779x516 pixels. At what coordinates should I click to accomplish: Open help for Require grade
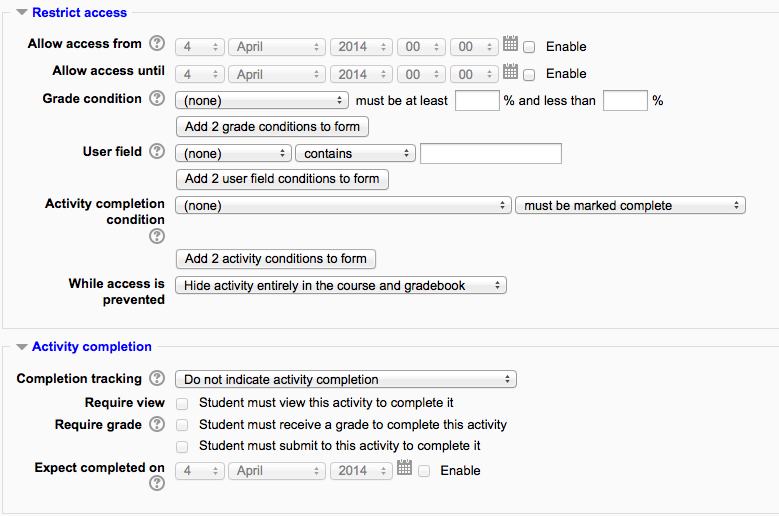coord(157,425)
